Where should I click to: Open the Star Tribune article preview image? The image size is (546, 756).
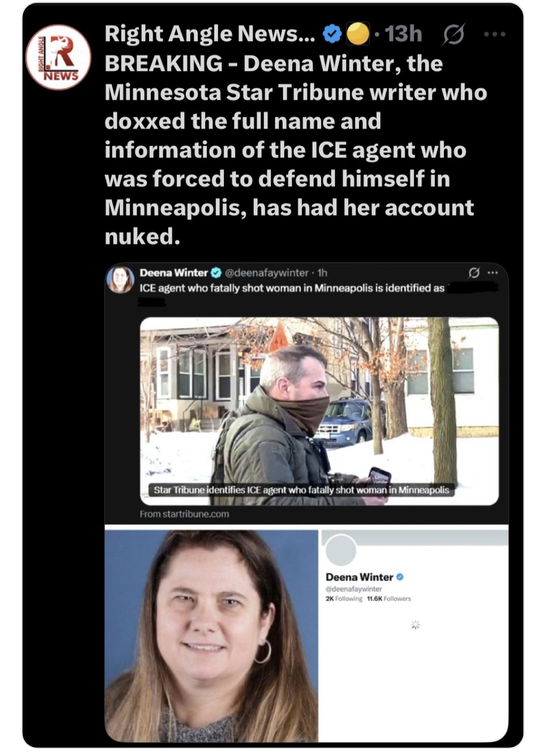[319, 411]
